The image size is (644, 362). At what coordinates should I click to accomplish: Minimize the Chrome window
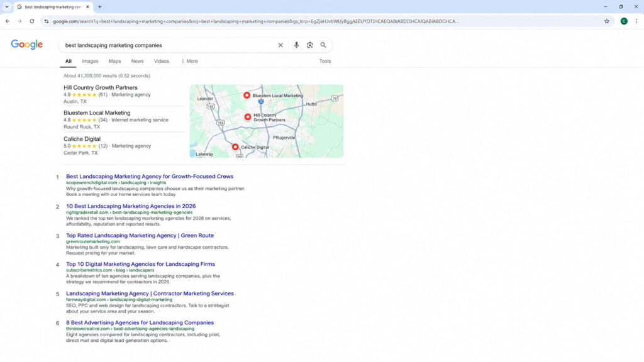coord(606,6)
